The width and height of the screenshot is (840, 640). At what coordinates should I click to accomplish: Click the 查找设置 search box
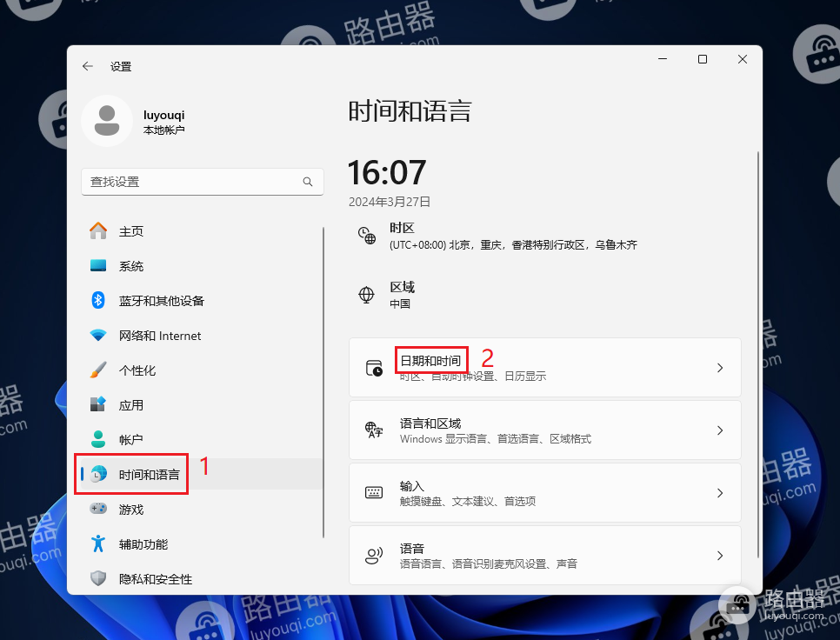(202, 182)
